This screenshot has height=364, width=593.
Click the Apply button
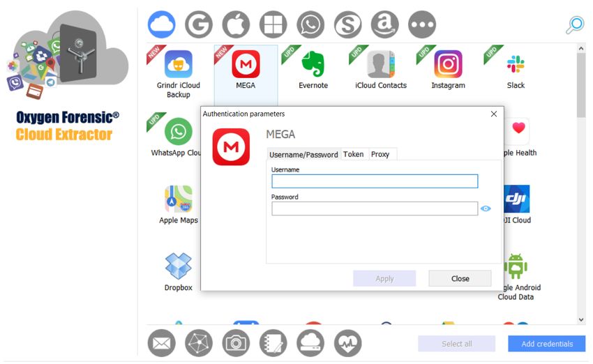click(x=384, y=278)
